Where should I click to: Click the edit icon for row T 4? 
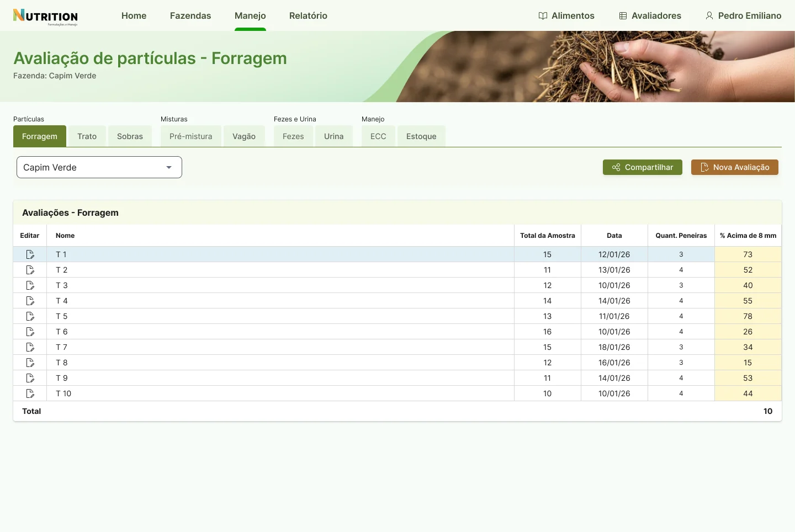[x=30, y=301]
